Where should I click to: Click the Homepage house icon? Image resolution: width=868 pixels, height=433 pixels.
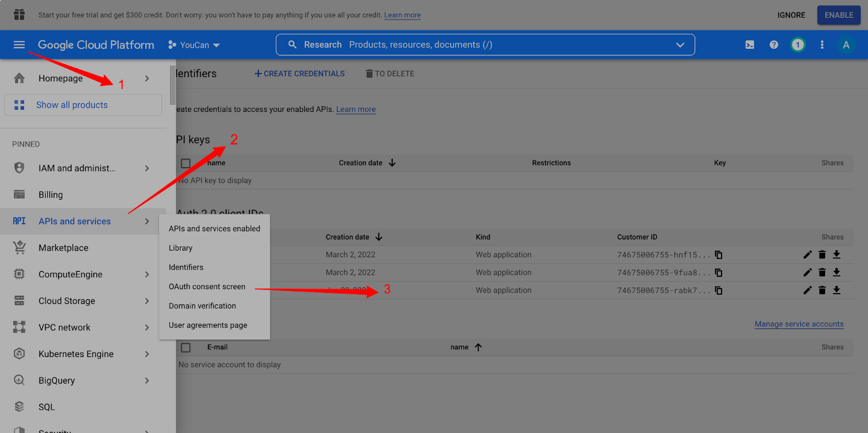tap(19, 78)
